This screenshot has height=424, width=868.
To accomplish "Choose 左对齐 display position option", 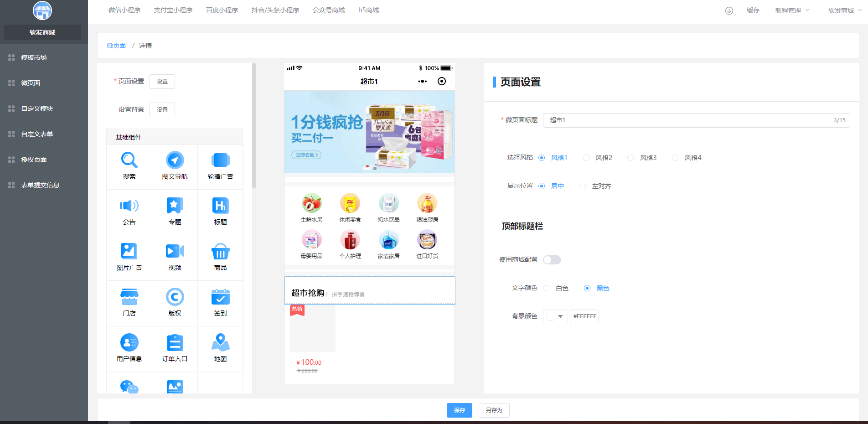I will [x=583, y=186].
